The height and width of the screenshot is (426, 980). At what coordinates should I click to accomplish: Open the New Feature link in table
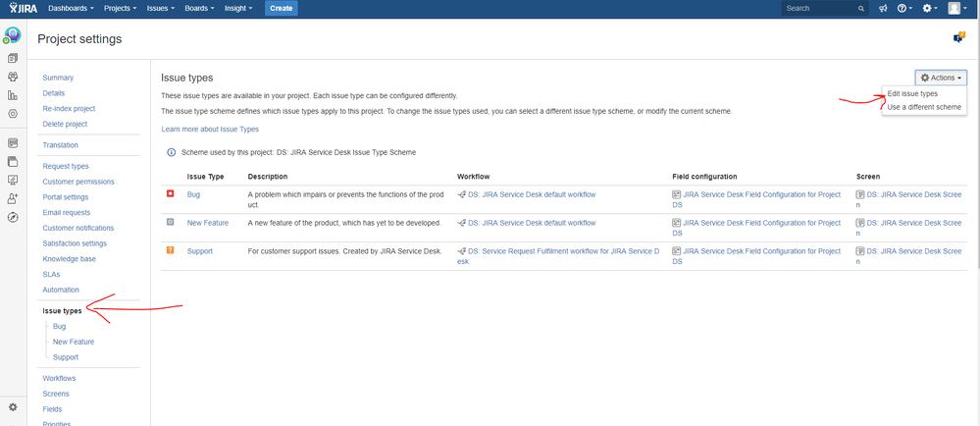click(208, 223)
